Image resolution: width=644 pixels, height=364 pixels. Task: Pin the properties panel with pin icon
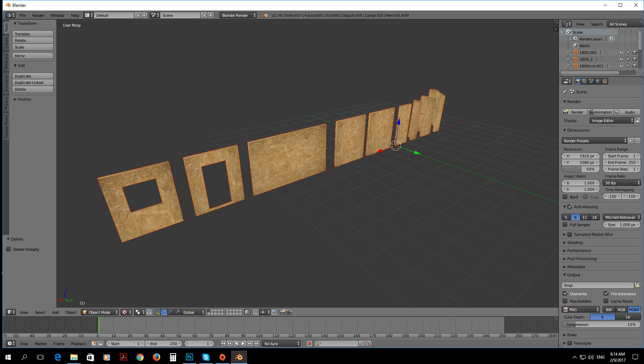(565, 92)
